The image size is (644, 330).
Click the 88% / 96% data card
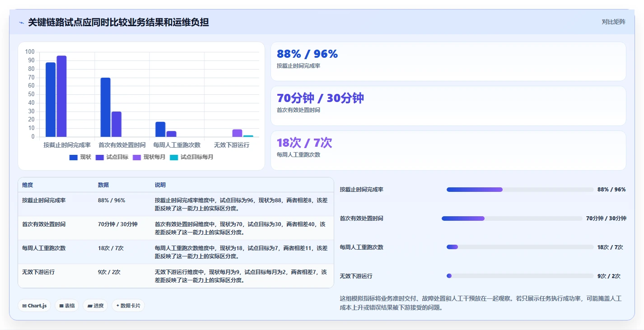click(448, 61)
